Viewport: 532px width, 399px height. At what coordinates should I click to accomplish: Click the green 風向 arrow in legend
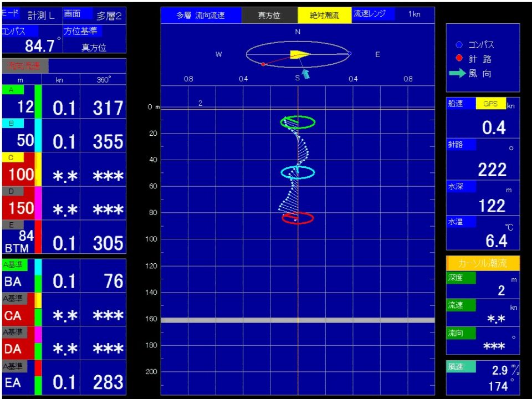tap(457, 74)
